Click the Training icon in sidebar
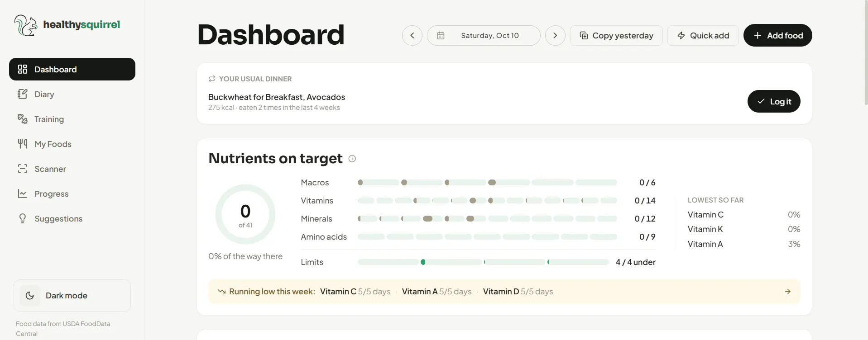This screenshot has height=340, width=868. tap(22, 119)
